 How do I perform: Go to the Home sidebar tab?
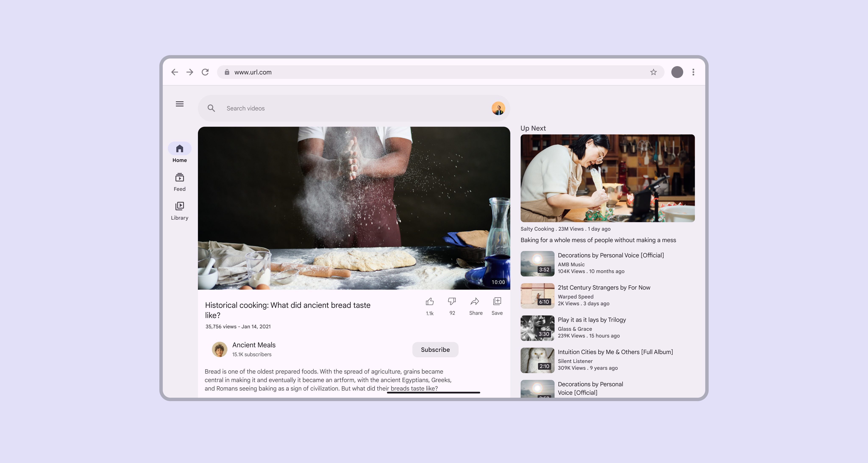coord(180,153)
